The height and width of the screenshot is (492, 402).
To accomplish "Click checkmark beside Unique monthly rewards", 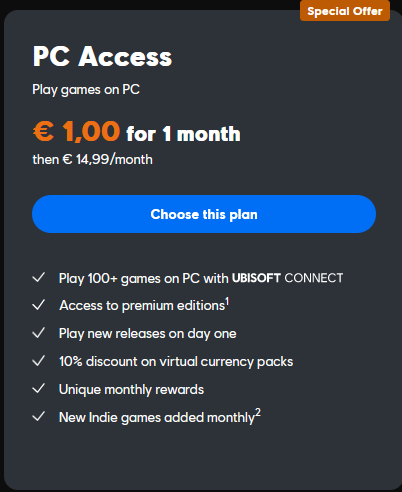I will click(x=39, y=388).
